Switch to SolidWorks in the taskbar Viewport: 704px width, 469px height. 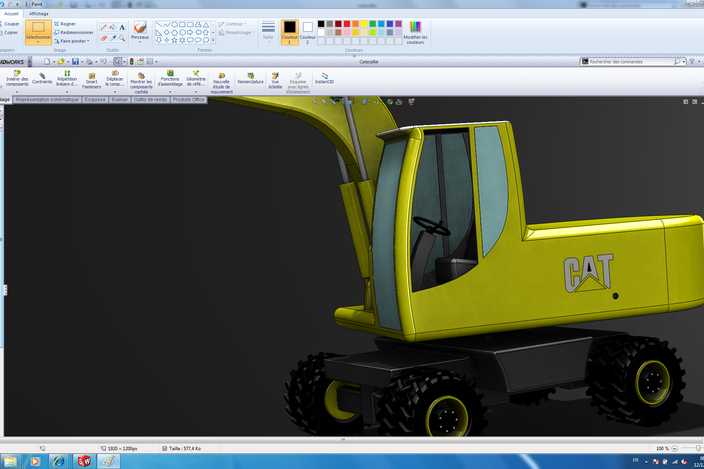pos(84,461)
